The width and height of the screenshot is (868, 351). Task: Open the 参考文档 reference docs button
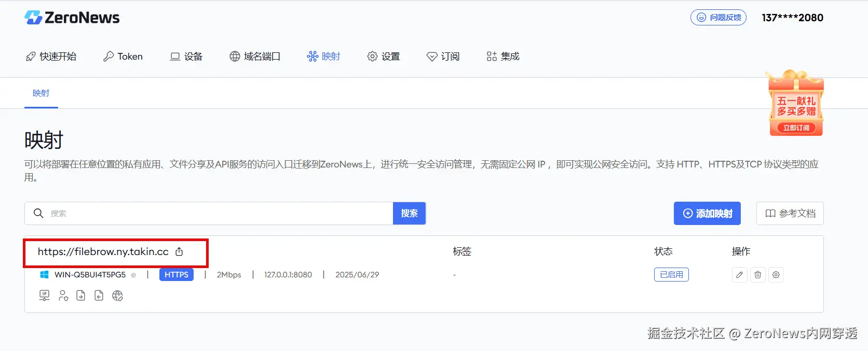(790, 214)
